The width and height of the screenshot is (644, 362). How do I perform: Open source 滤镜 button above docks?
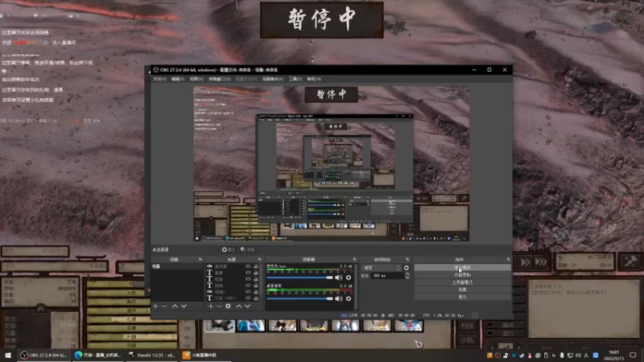pyautogui.click(x=248, y=249)
